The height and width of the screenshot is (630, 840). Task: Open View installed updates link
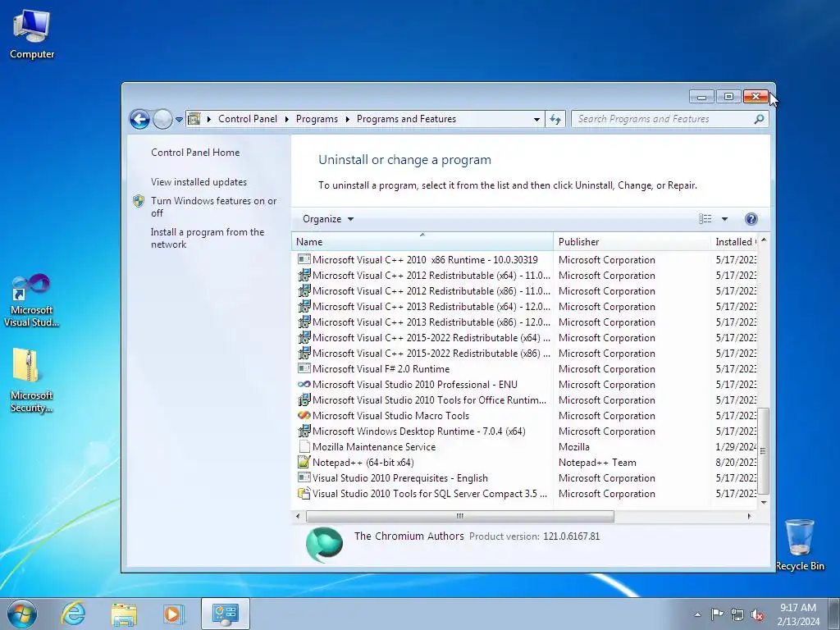[x=199, y=181]
